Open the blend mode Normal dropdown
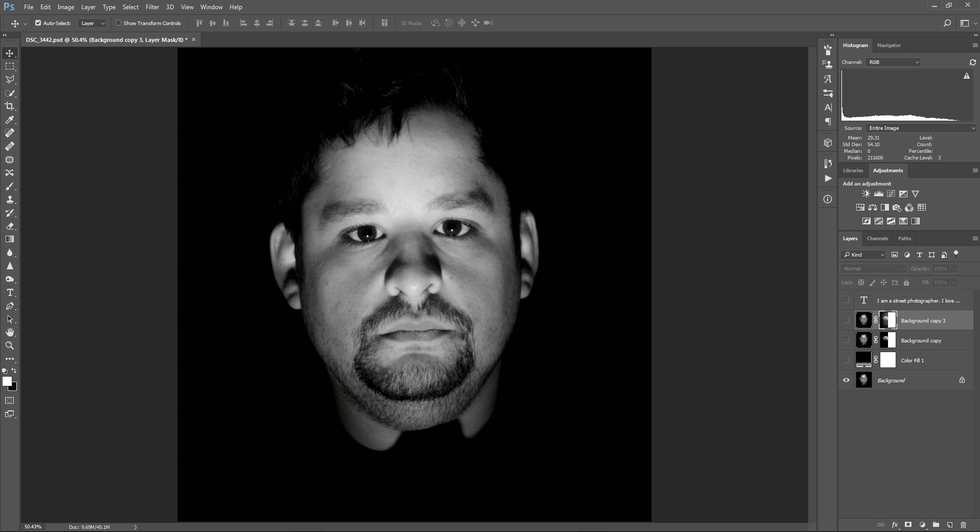 click(x=874, y=269)
